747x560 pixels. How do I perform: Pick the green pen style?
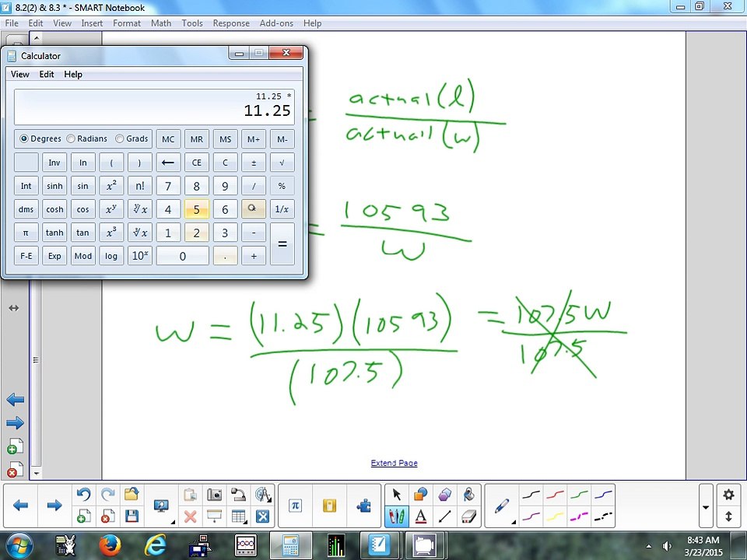579,495
